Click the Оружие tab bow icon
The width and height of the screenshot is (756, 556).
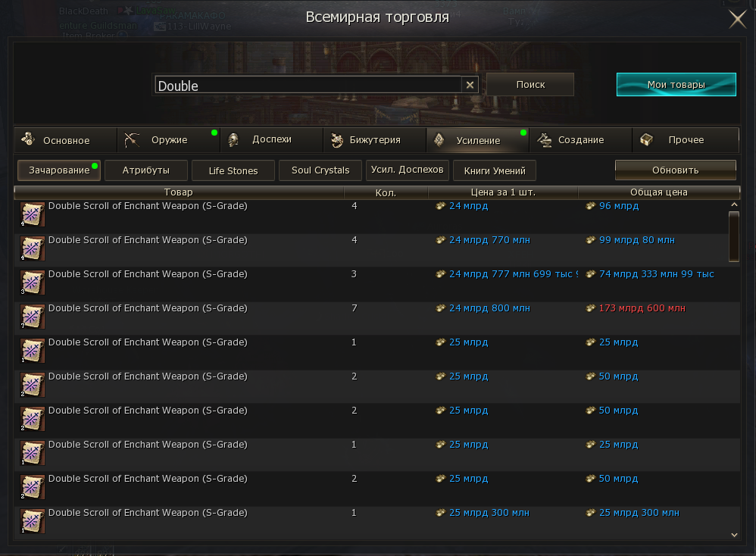(133, 139)
